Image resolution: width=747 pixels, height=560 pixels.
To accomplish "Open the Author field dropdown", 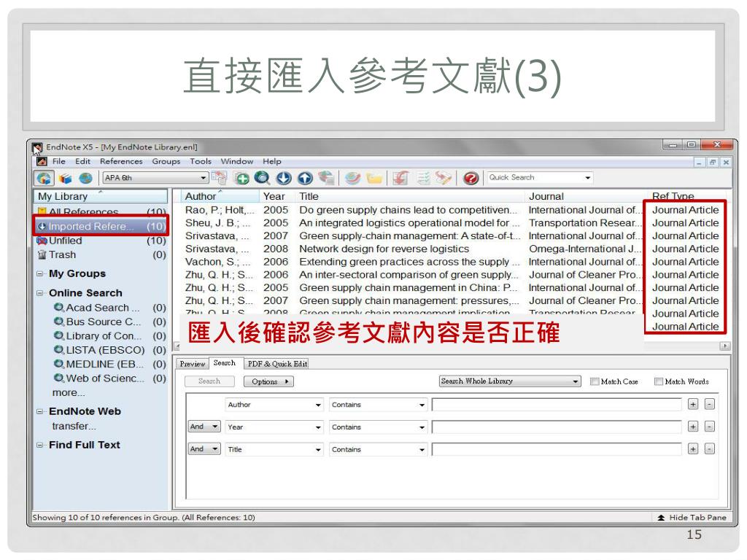I will (274, 405).
